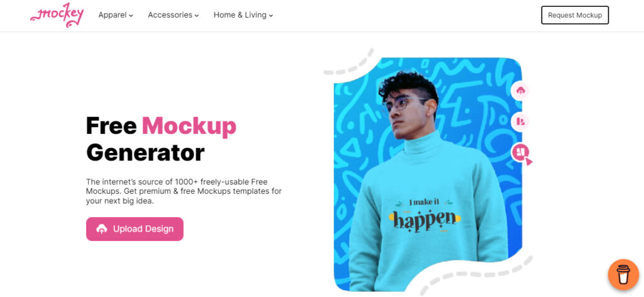The width and height of the screenshot is (644, 297).
Task: Click the Request Mockup button
Action: point(575,15)
